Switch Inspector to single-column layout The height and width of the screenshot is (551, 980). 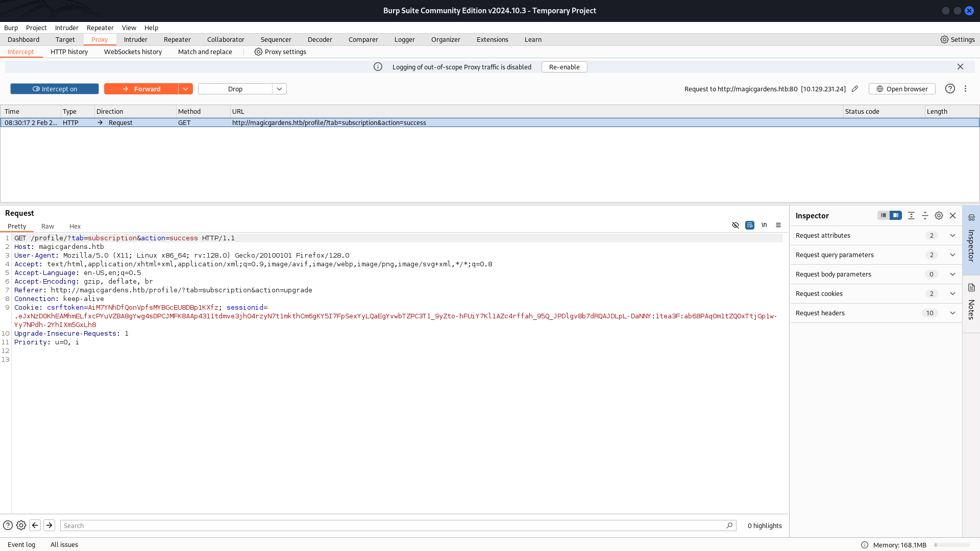tap(883, 215)
